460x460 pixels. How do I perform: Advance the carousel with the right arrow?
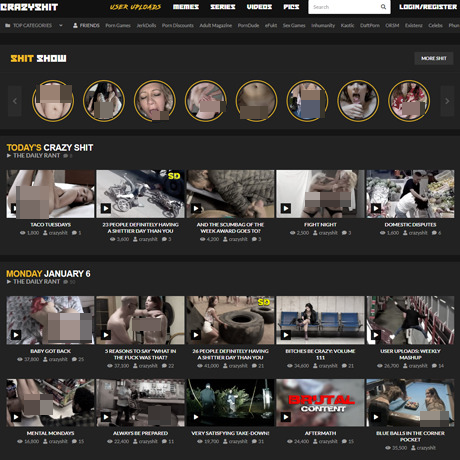click(447, 101)
